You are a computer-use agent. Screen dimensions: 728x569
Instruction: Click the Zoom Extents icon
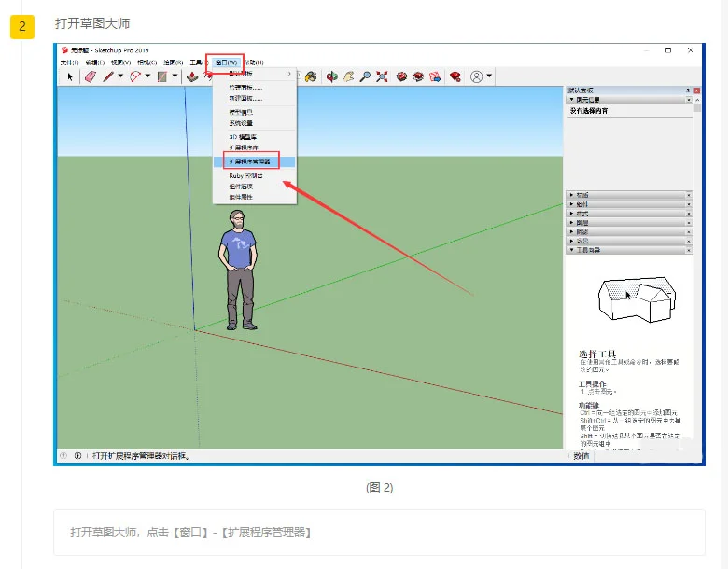pyautogui.click(x=382, y=76)
